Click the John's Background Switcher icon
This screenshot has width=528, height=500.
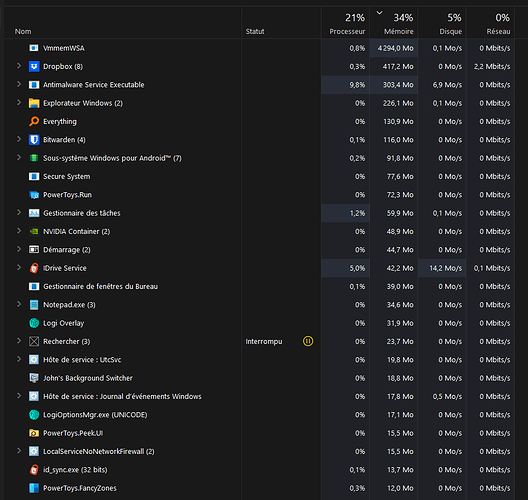(x=34, y=378)
